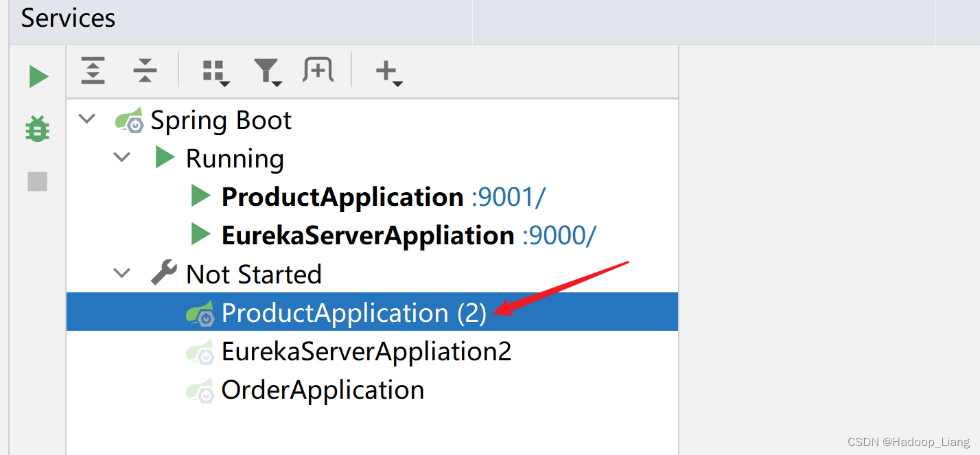Collapse the Running group chevron

(122, 157)
